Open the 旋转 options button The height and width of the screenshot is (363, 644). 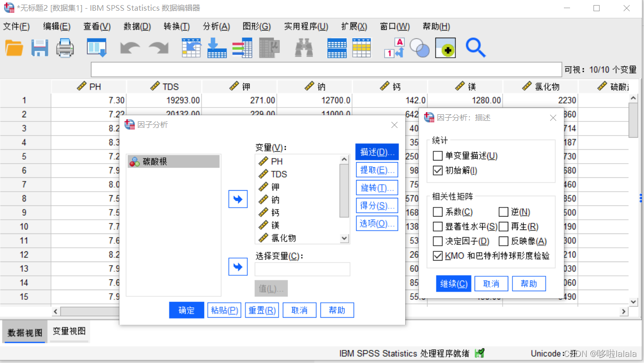pyautogui.click(x=377, y=188)
